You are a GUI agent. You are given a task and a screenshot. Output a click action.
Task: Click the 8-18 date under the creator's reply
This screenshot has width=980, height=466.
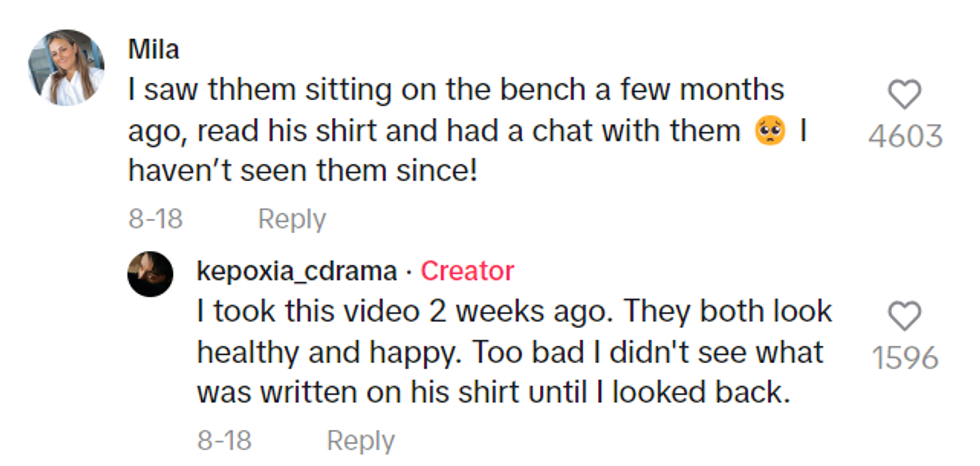[224, 440]
